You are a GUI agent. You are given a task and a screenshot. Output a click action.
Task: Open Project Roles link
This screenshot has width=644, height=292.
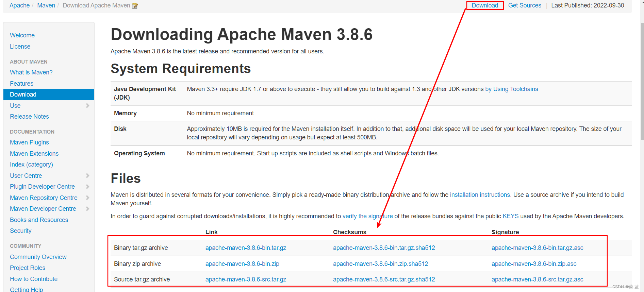pos(28,268)
